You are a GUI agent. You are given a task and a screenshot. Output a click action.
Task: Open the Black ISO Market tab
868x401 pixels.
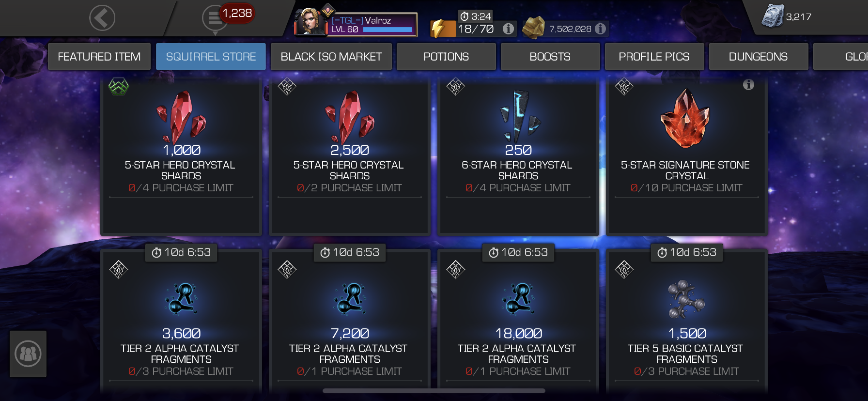tap(331, 57)
